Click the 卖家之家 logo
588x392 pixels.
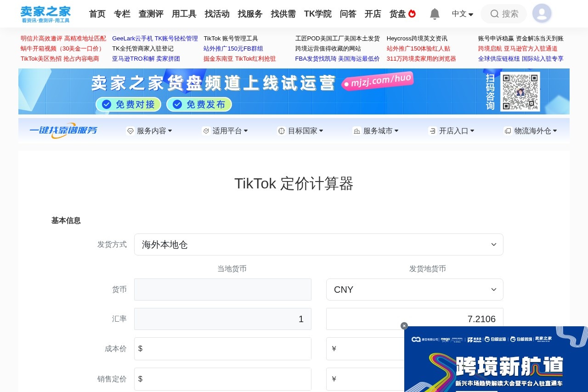[45, 13]
